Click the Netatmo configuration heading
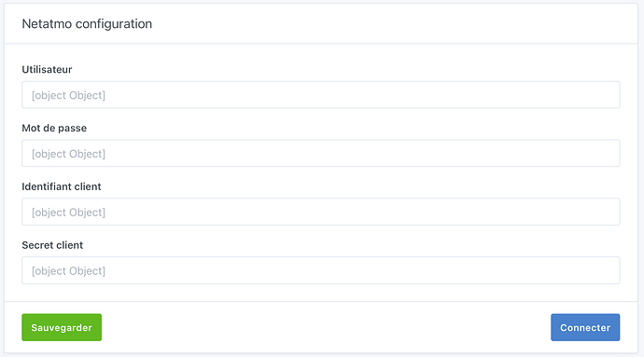The height and width of the screenshot is (357, 644). click(87, 24)
